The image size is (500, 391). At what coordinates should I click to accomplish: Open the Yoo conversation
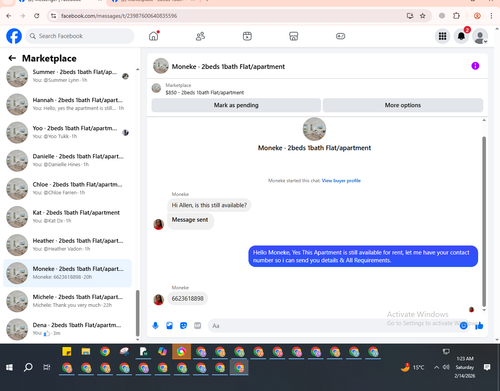[x=68, y=132]
